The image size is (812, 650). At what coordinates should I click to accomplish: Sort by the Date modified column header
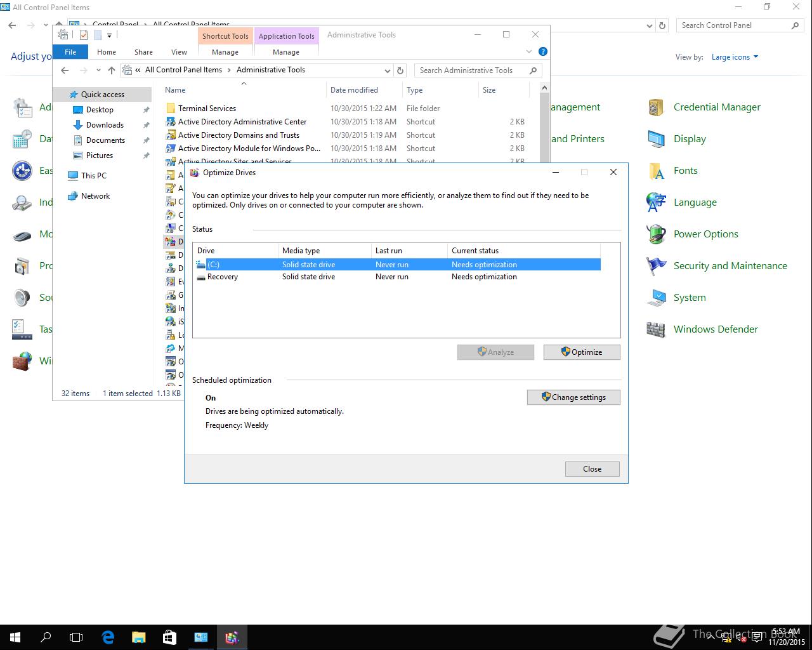point(354,90)
